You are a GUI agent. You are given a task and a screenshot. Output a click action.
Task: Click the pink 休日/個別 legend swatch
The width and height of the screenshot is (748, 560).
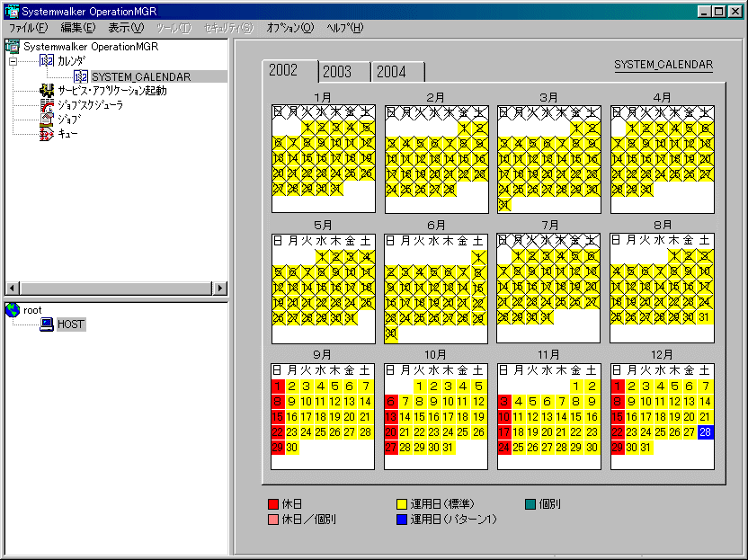click(x=273, y=520)
